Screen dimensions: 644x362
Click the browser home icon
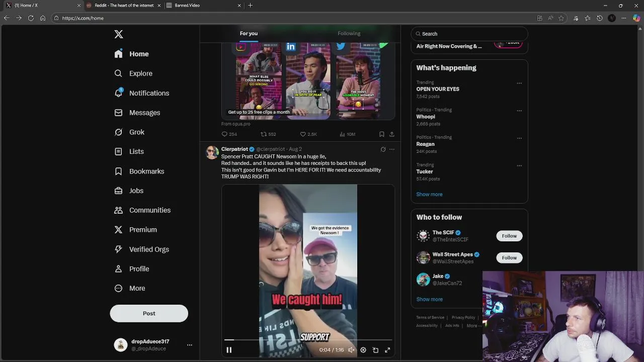pos(43,18)
